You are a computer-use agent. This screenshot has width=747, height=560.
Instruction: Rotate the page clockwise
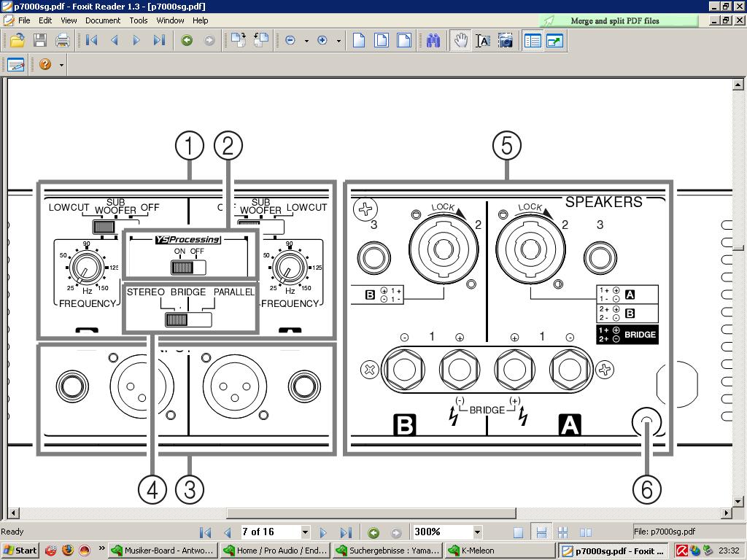[239, 41]
